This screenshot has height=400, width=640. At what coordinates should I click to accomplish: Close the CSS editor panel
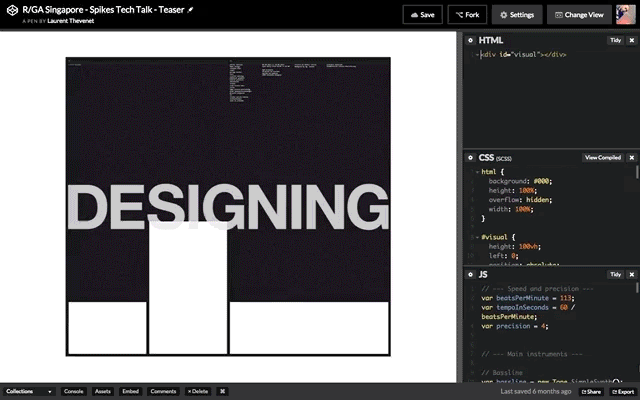click(x=632, y=158)
